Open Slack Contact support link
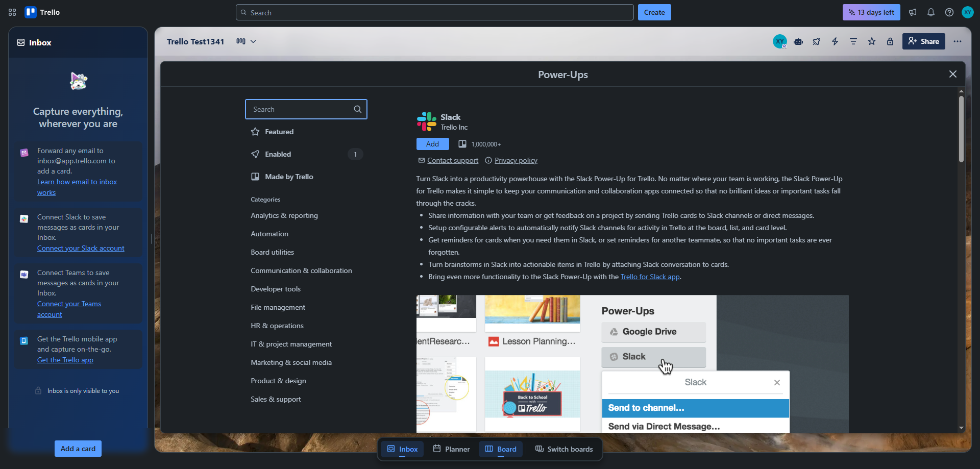Image resolution: width=980 pixels, height=469 pixels. [453, 160]
